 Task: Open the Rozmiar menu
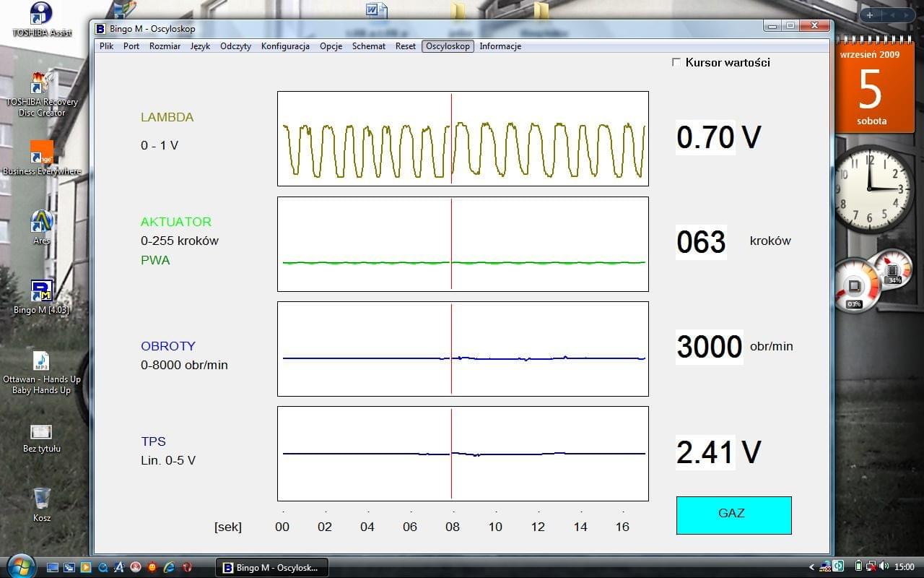165,46
